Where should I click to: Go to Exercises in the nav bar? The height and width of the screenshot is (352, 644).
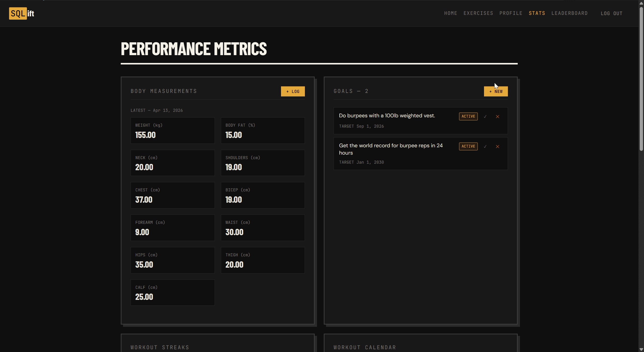[x=478, y=13]
